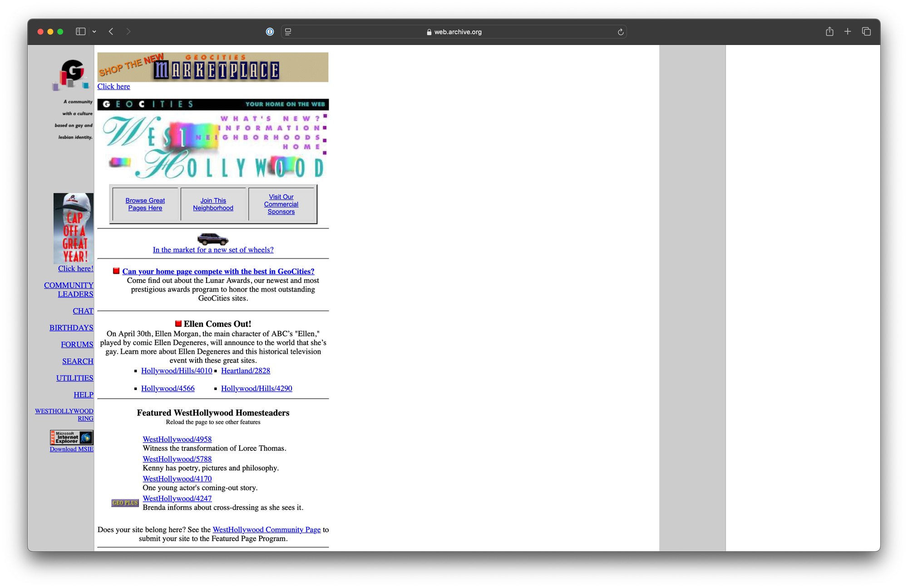Select CHAT in the left navigation
This screenshot has height=588, width=908.
[83, 311]
